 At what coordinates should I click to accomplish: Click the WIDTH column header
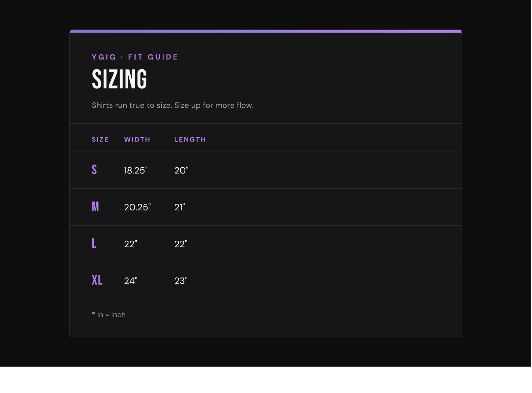(137, 140)
